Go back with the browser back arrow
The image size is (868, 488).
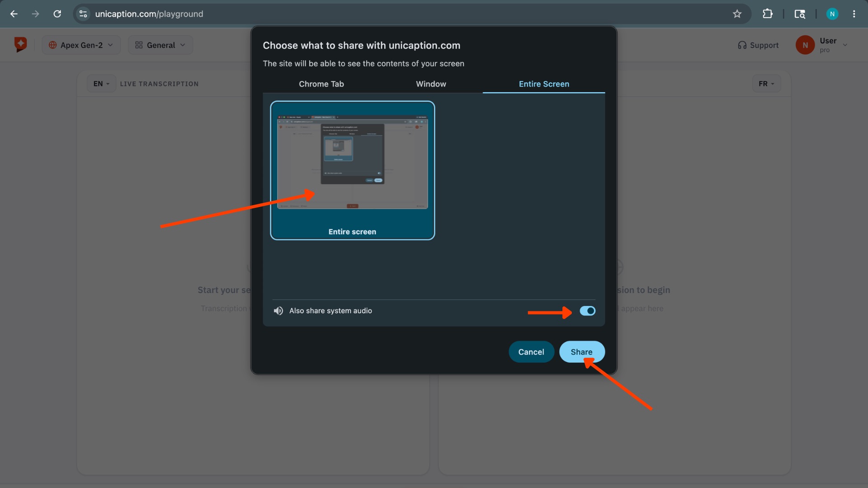pos(14,14)
